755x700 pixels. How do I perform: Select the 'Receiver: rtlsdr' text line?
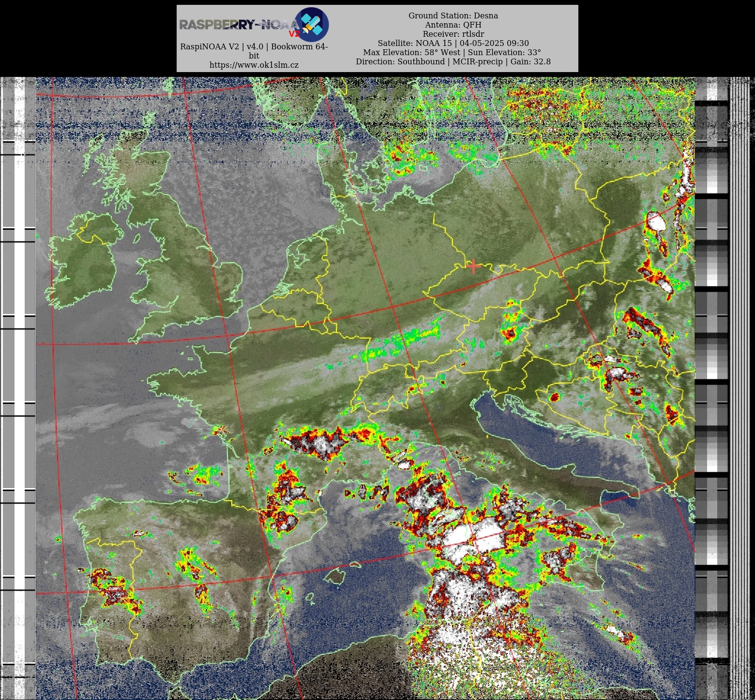coord(453,34)
